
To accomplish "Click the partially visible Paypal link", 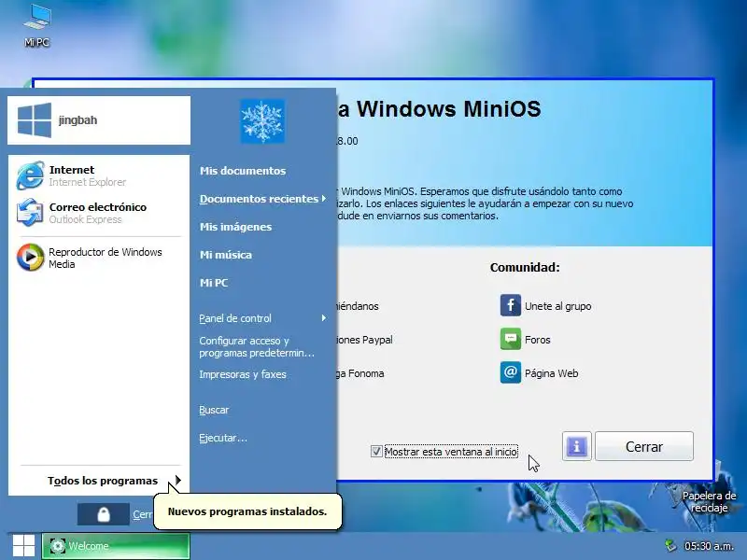I will pos(365,340).
